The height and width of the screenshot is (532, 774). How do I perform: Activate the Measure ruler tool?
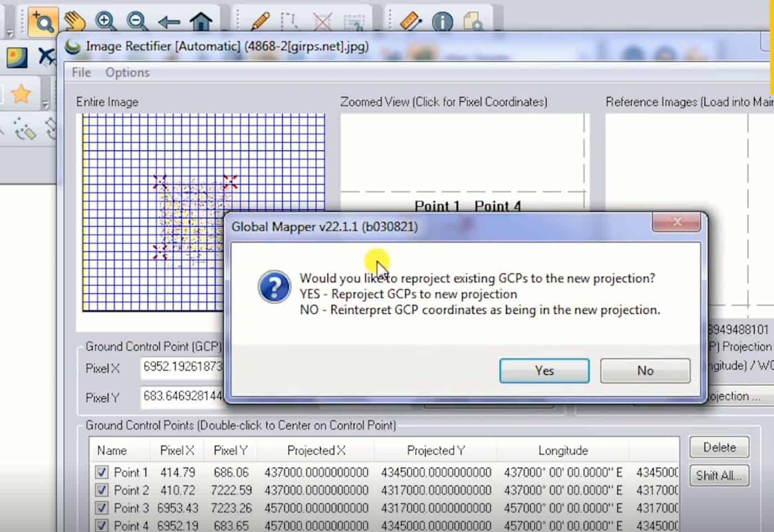[411, 22]
